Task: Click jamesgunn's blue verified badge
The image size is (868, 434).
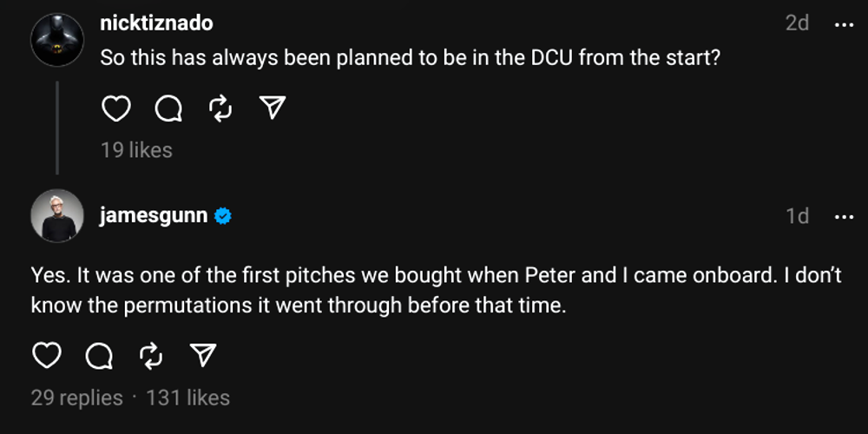Action: point(223,216)
